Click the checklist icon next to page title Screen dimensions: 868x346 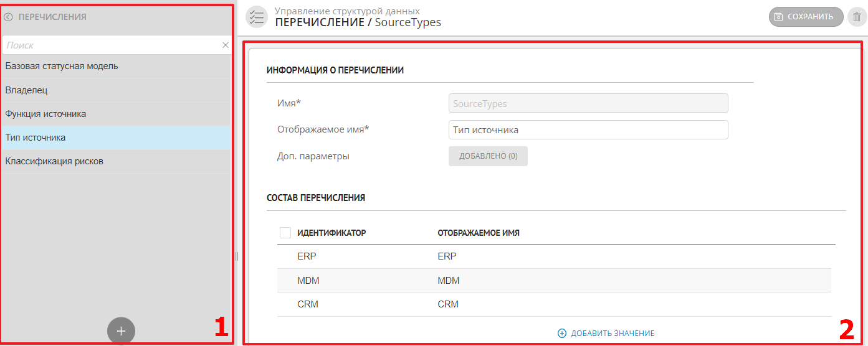click(x=255, y=17)
